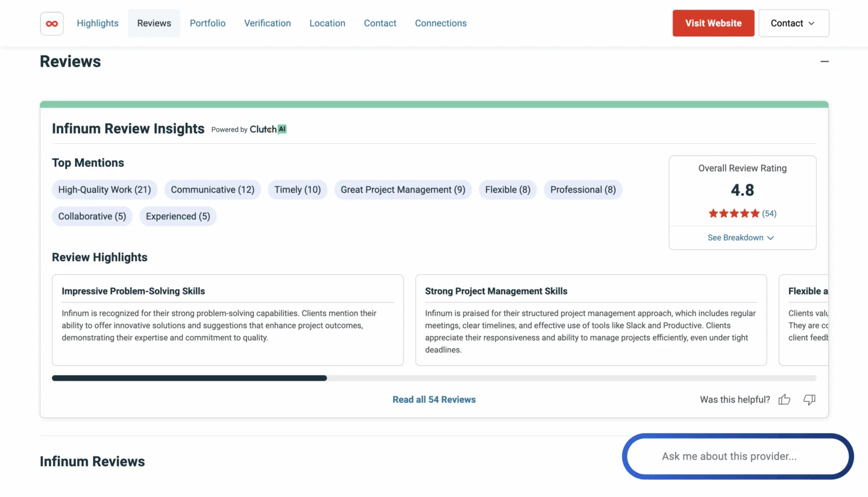The width and height of the screenshot is (868, 497).
Task: Read all 54 Reviews link
Action: [434, 399]
